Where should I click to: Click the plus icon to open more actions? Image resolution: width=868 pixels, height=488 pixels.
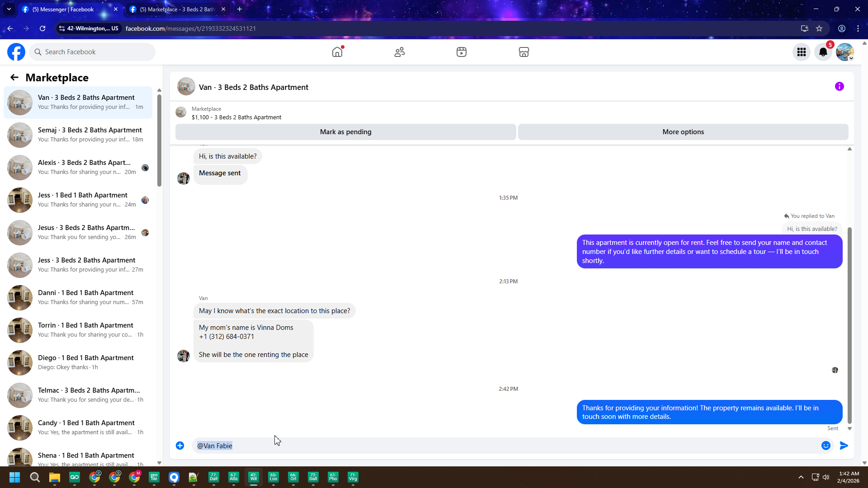pyautogui.click(x=180, y=446)
